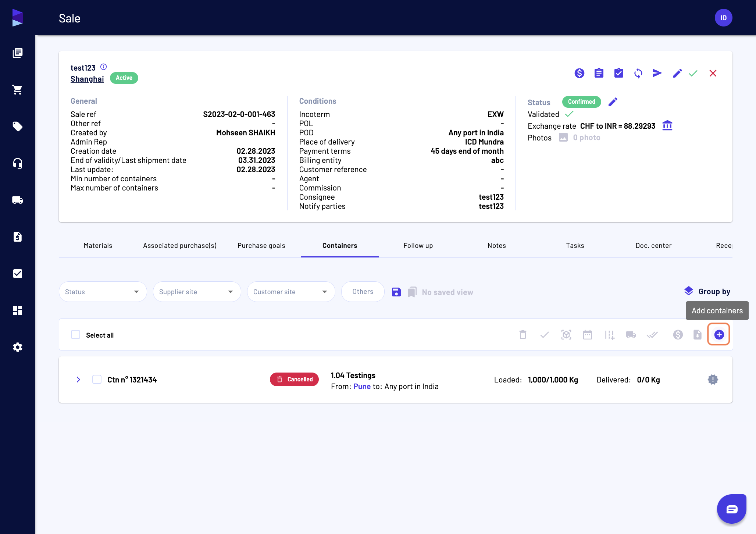Open the chat support widget
The image size is (756, 534).
point(731,509)
